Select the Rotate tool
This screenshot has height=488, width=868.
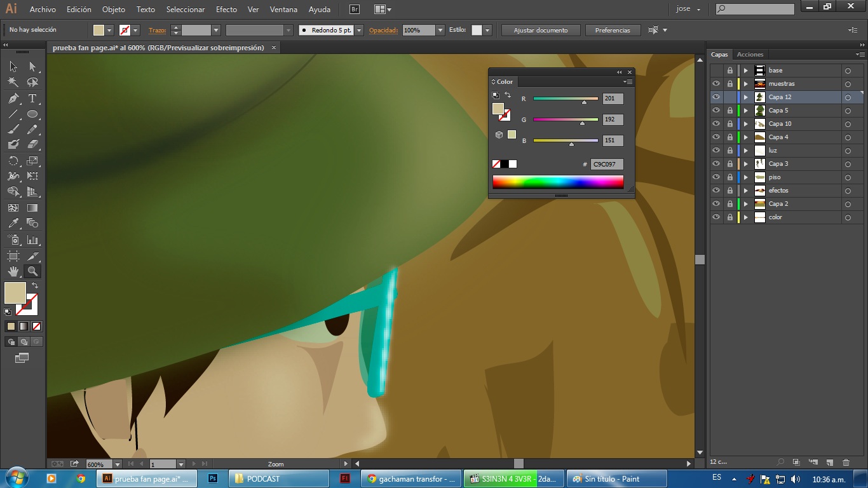pyautogui.click(x=13, y=161)
